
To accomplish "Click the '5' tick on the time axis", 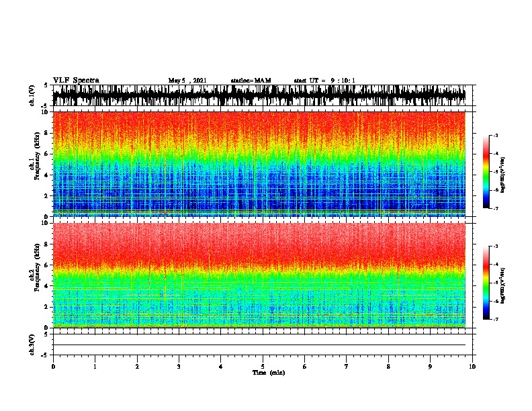I will [263, 367].
